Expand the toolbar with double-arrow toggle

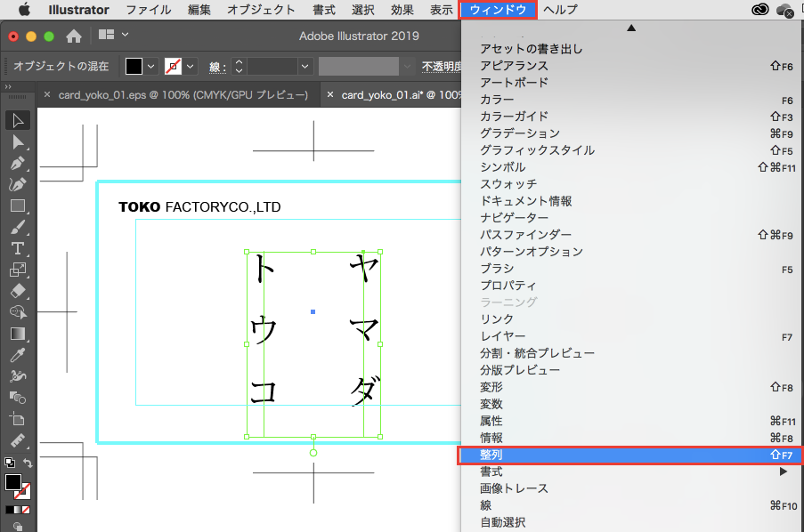click(8, 86)
